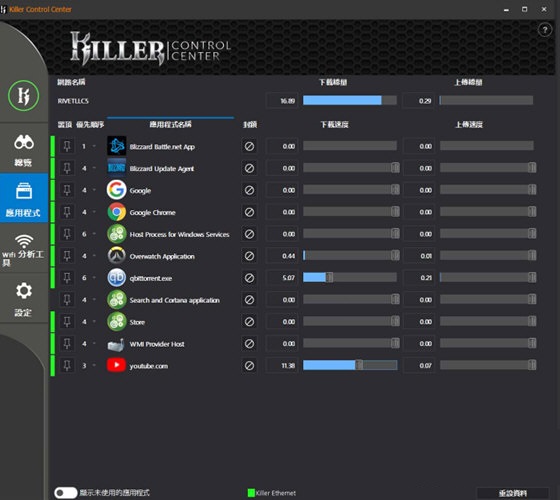Open the help question mark icon
The image size is (560, 500).
[x=545, y=30]
